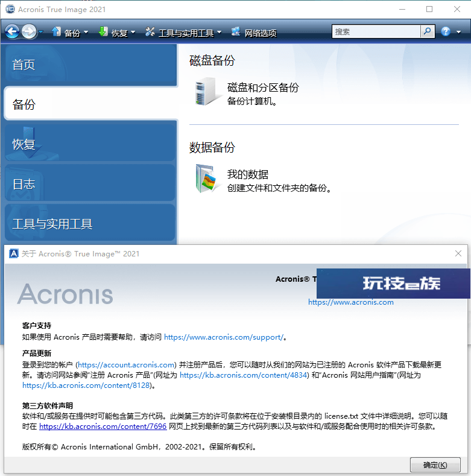Image resolution: width=471 pixels, height=476 pixels.
Task: Click the back navigation arrow
Action: (13, 31)
